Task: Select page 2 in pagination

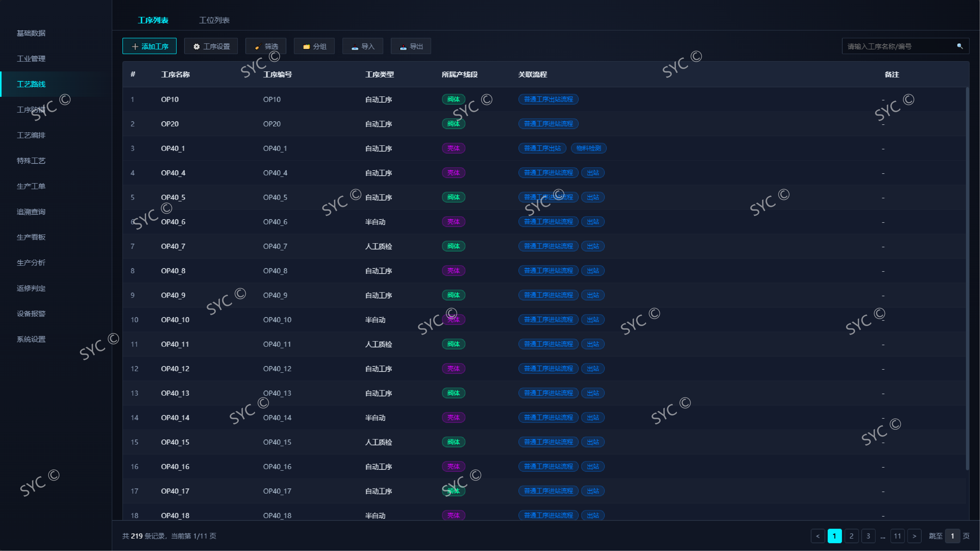Action: [x=852, y=536]
